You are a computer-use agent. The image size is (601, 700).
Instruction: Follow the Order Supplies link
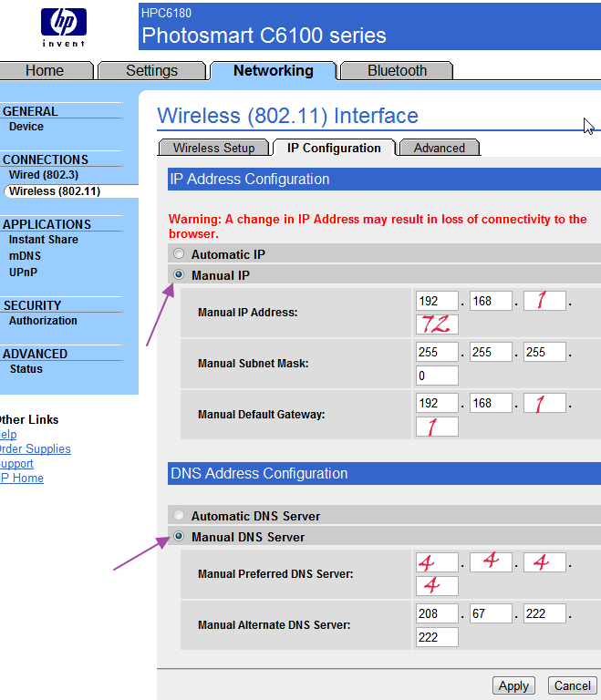[35, 448]
